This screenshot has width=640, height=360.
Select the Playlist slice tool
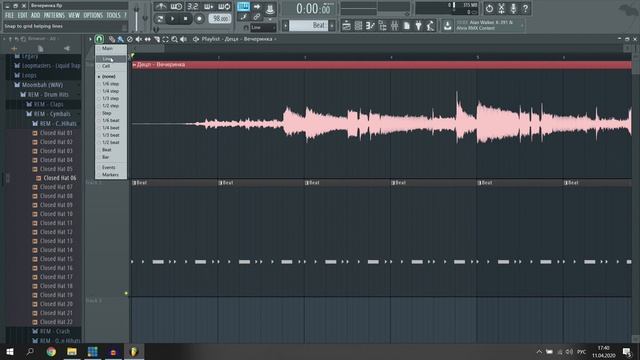point(156,39)
